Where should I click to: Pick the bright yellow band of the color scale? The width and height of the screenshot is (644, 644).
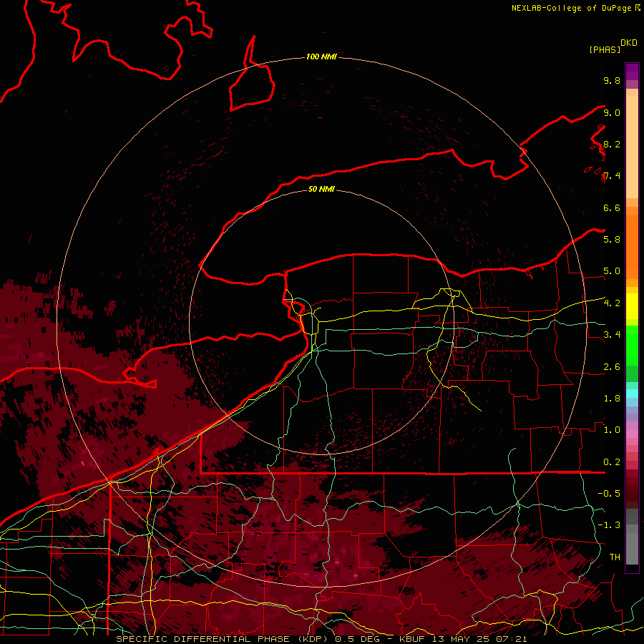[632, 306]
